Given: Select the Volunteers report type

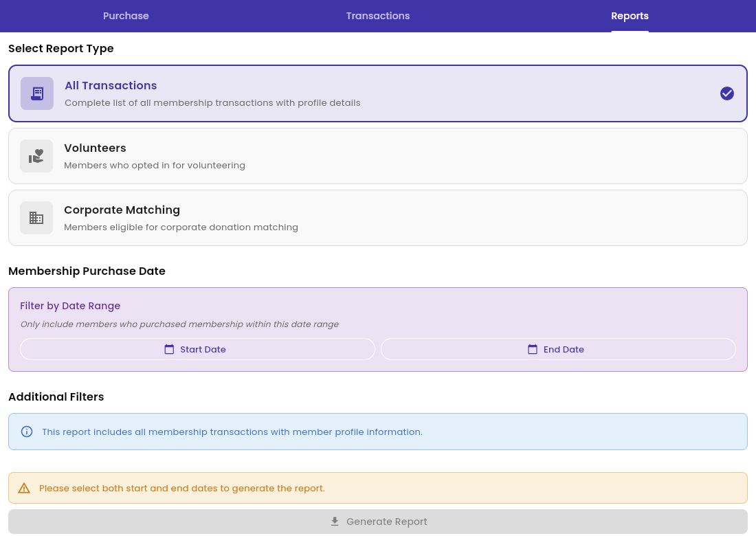Looking at the screenshot, I should (x=378, y=156).
